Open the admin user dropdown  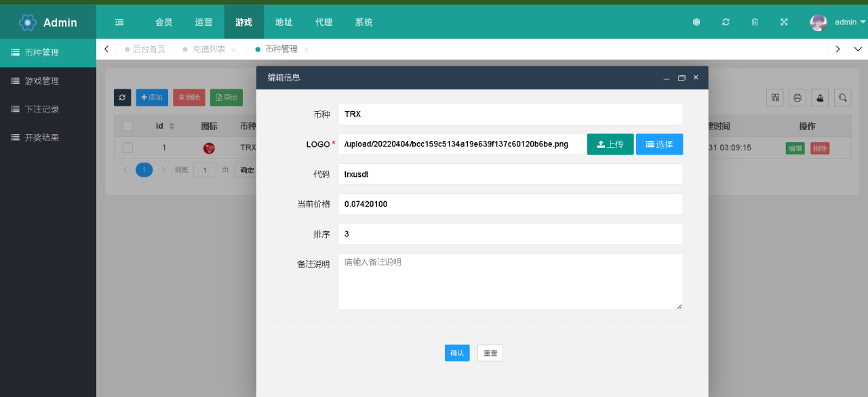[838, 22]
